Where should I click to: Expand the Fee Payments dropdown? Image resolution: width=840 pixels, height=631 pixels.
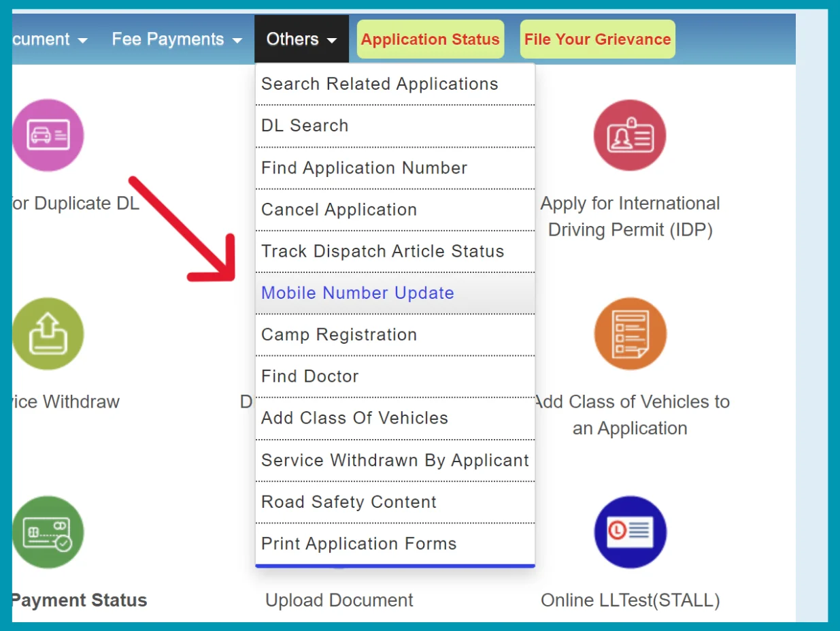(176, 39)
